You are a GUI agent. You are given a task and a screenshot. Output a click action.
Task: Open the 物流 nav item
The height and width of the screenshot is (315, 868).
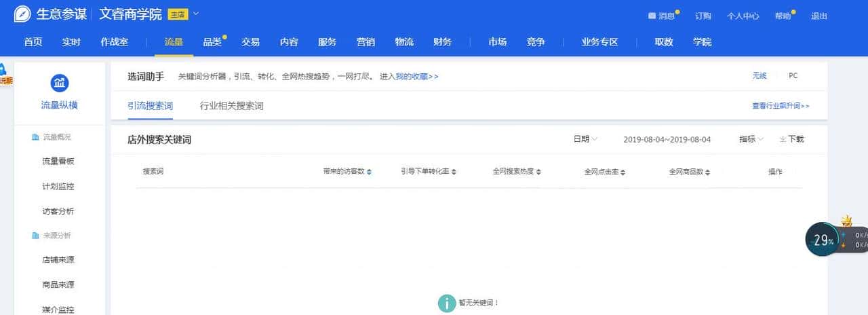point(404,42)
